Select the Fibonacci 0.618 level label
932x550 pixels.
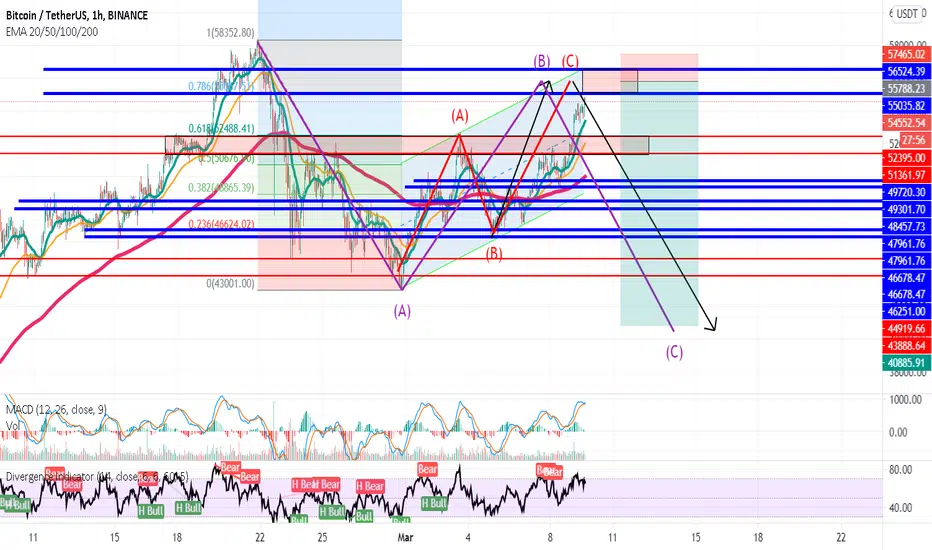click(221, 128)
